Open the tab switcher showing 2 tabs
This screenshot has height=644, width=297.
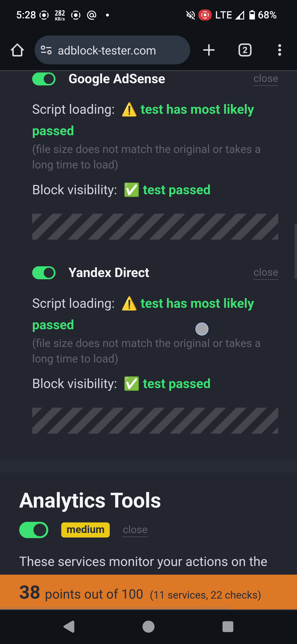pyautogui.click(x=245, y=50)
